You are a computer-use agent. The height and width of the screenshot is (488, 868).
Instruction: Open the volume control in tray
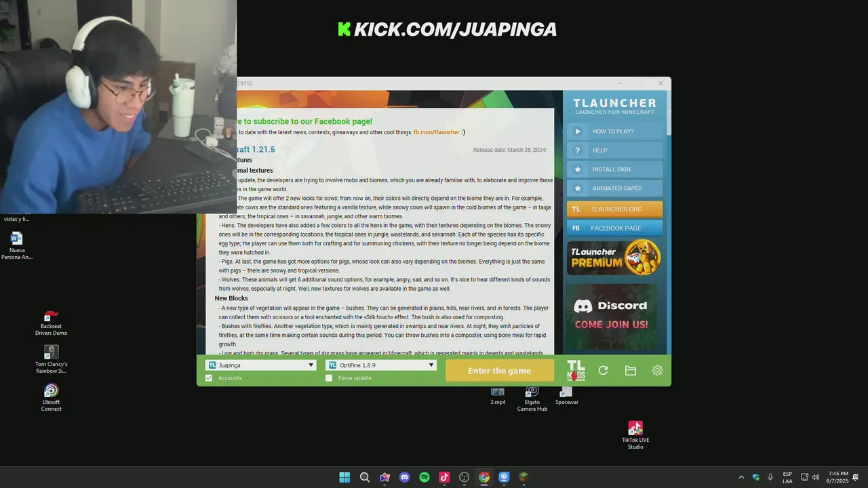click(816, 477)
